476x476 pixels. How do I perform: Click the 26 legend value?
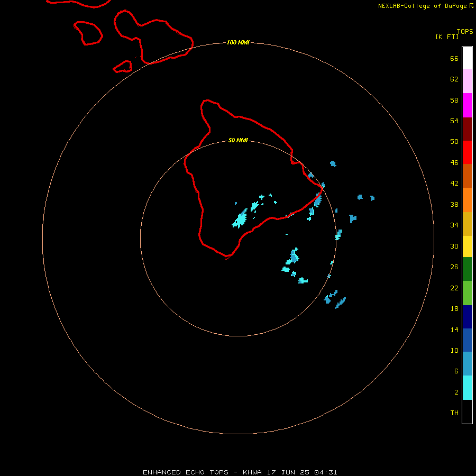(x=454, y=267)
